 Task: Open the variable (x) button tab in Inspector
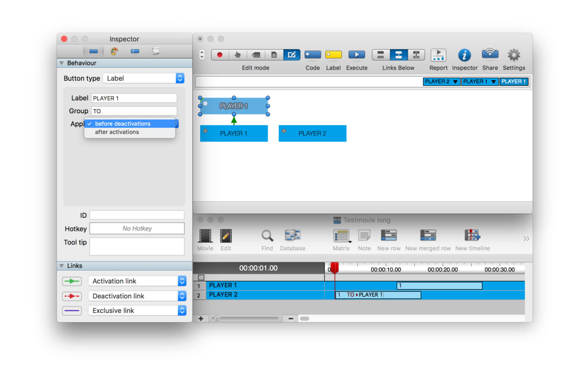(135, 51)
